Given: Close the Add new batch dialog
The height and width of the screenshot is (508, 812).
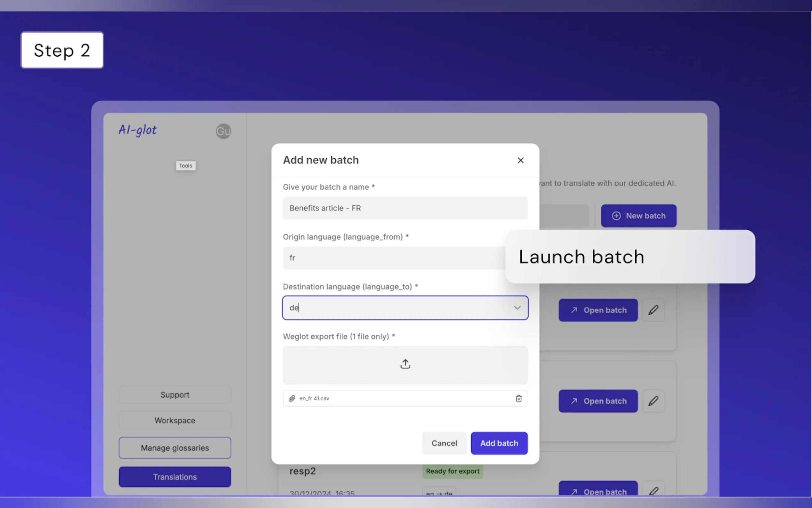Looking at the screenshot, I should (x=520, y=160).
